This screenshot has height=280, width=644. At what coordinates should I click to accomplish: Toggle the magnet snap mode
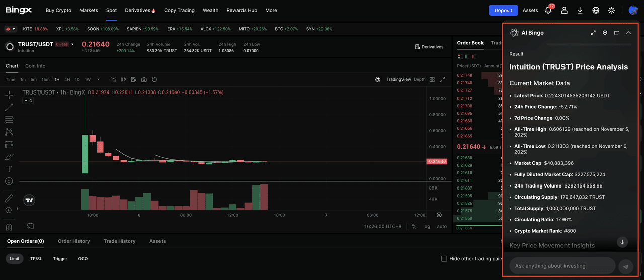pyautogui.click(x=9, y=227)
